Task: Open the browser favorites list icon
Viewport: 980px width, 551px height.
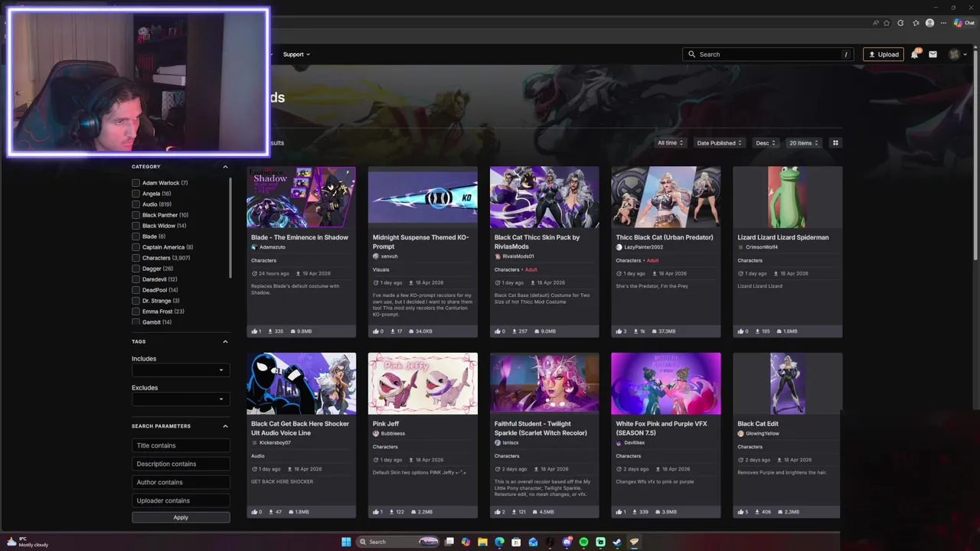Action: tap(914, 23)
